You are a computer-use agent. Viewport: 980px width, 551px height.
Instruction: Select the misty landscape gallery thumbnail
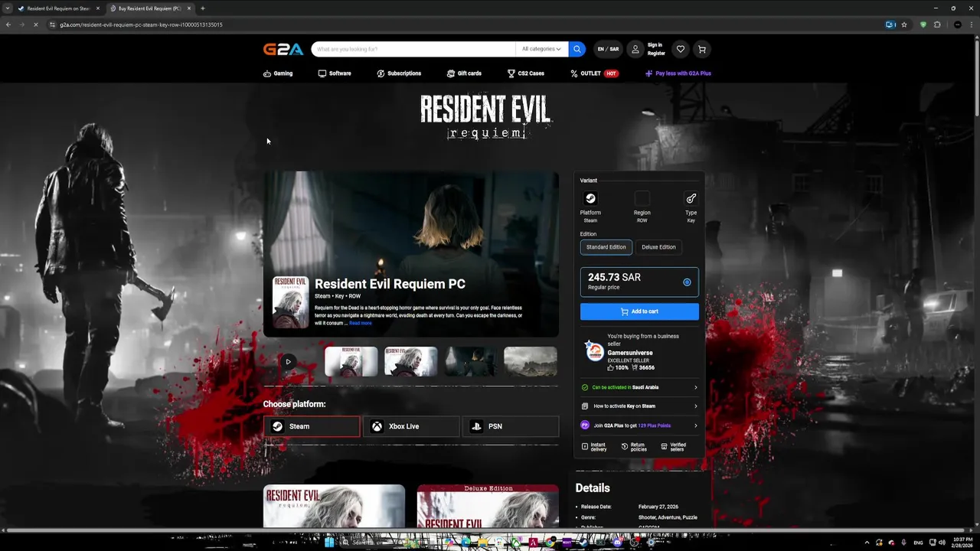531,361
